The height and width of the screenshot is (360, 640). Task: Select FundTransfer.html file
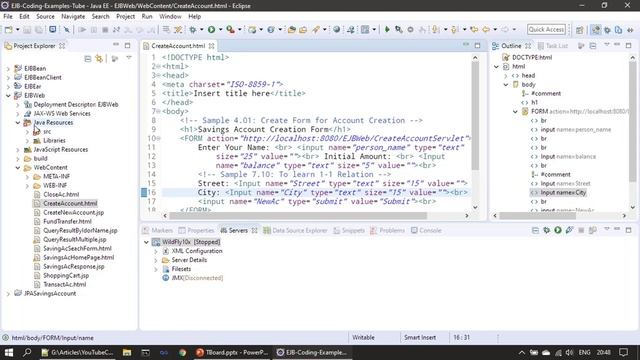coord(67,221)
